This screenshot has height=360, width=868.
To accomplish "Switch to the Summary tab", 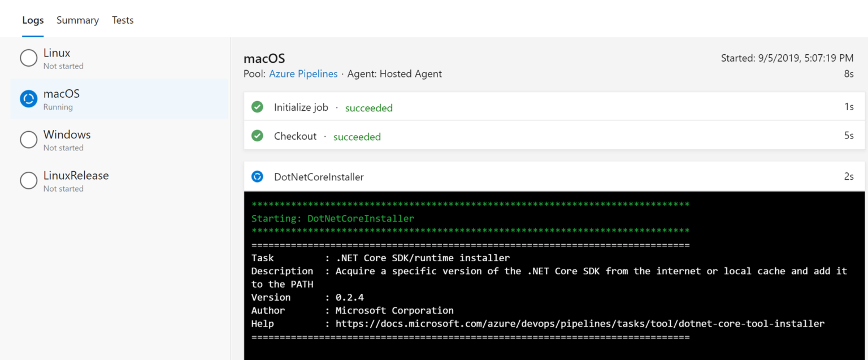I will pyautogui.click(x=77, y=20).
